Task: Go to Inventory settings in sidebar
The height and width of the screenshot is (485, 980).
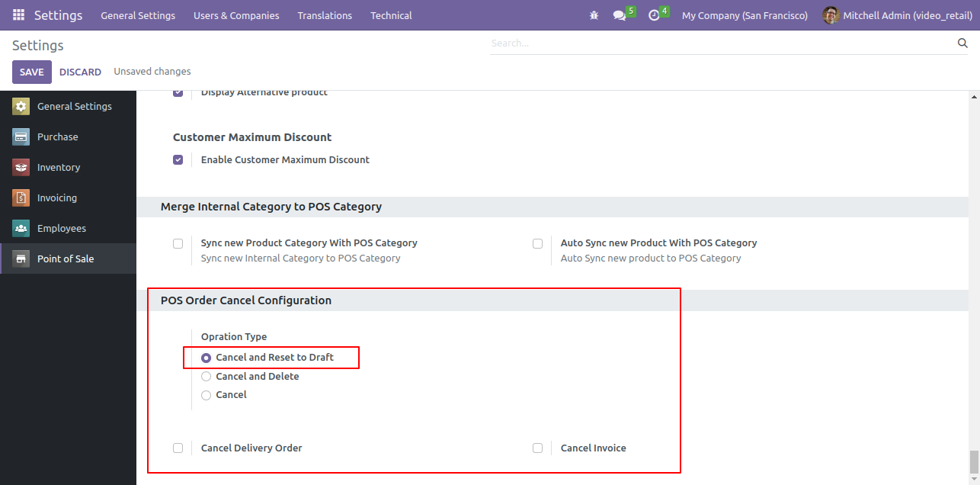Action: (x=68, y=167)
